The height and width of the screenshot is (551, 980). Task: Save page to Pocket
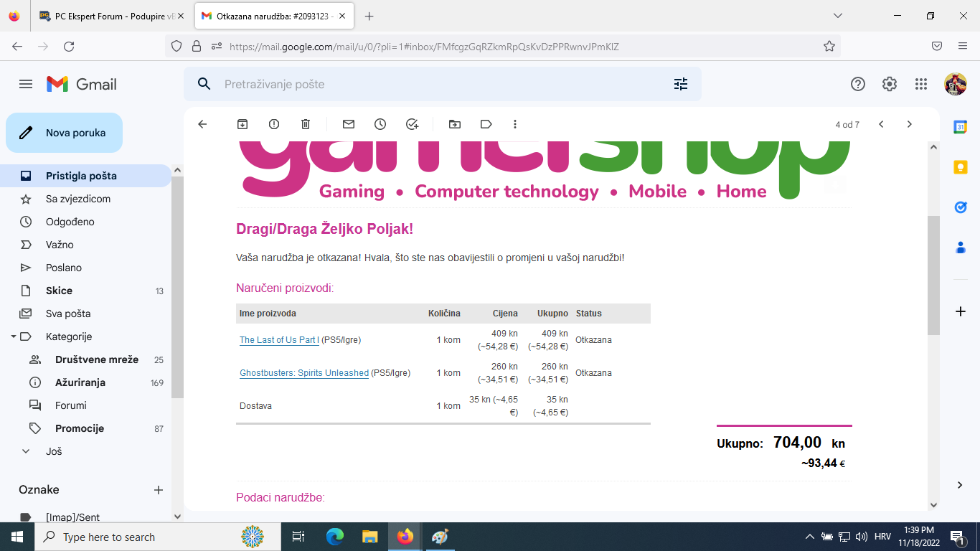[x=937, y=46]
